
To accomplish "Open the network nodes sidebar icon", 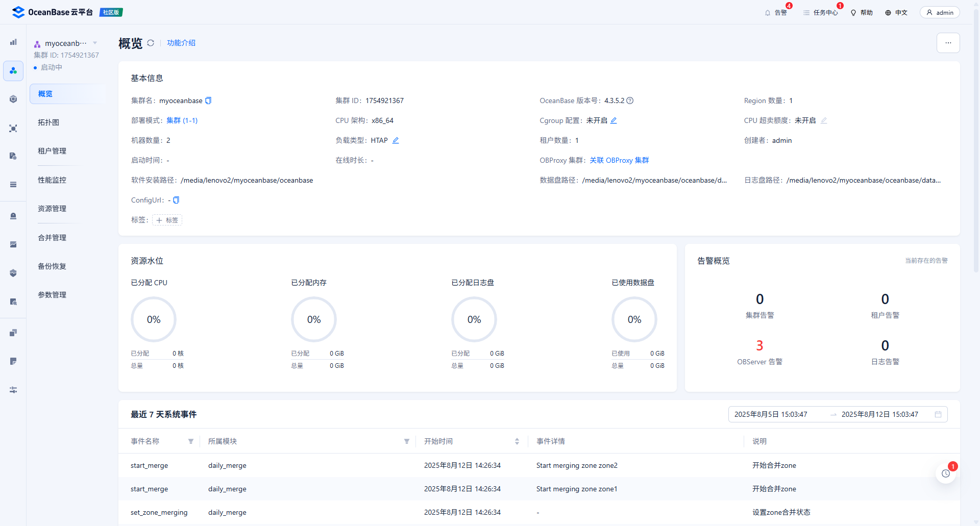I will coord(13,128).
